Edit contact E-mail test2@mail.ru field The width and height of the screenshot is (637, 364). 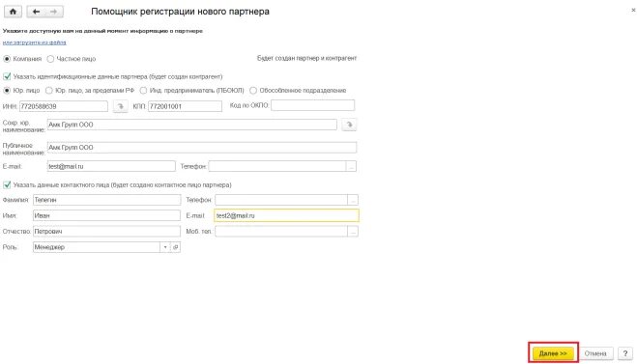point(286,215)
